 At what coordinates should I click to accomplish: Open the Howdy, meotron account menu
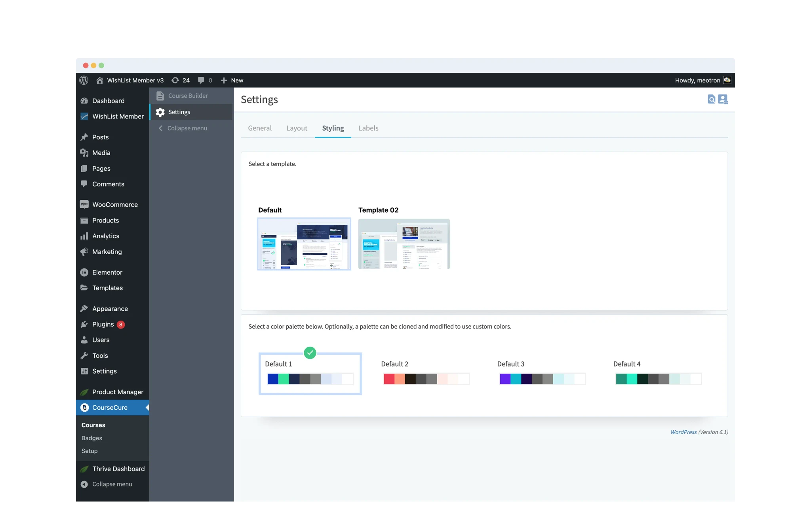(702, 80)
